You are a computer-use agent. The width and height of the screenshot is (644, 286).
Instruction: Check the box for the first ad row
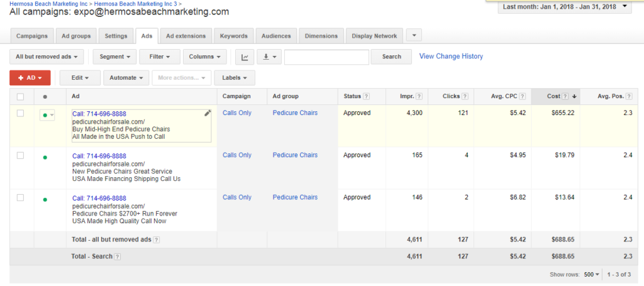[x=21, y=113]
